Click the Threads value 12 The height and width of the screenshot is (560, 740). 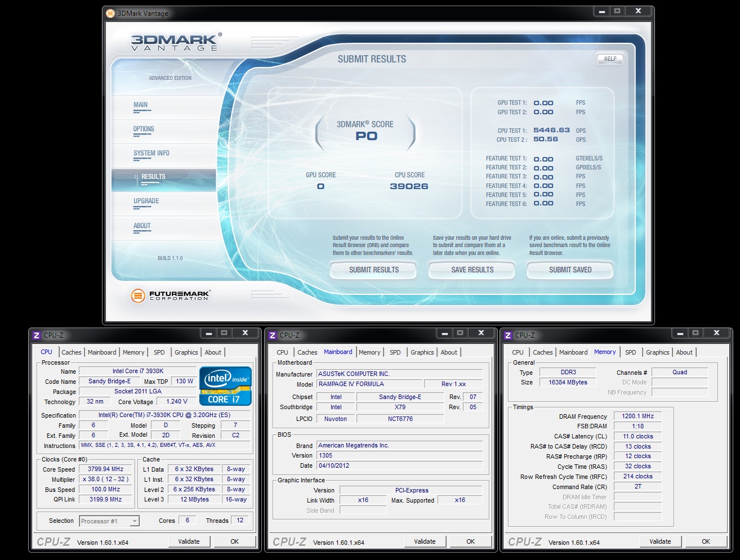coord(240,520)
